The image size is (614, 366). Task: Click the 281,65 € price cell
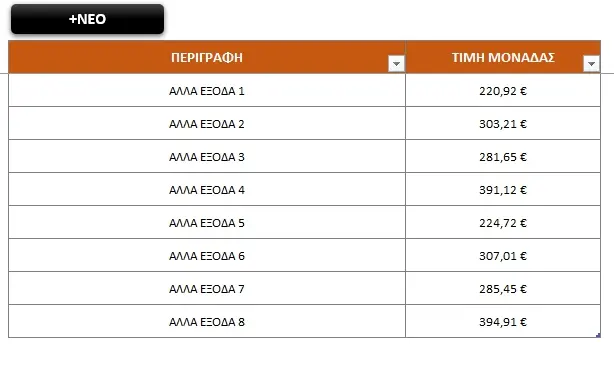(x=503, y=156)
